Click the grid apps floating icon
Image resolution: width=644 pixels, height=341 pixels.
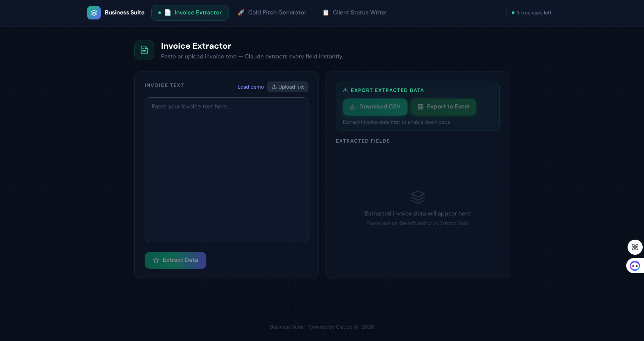click(635, 247)
